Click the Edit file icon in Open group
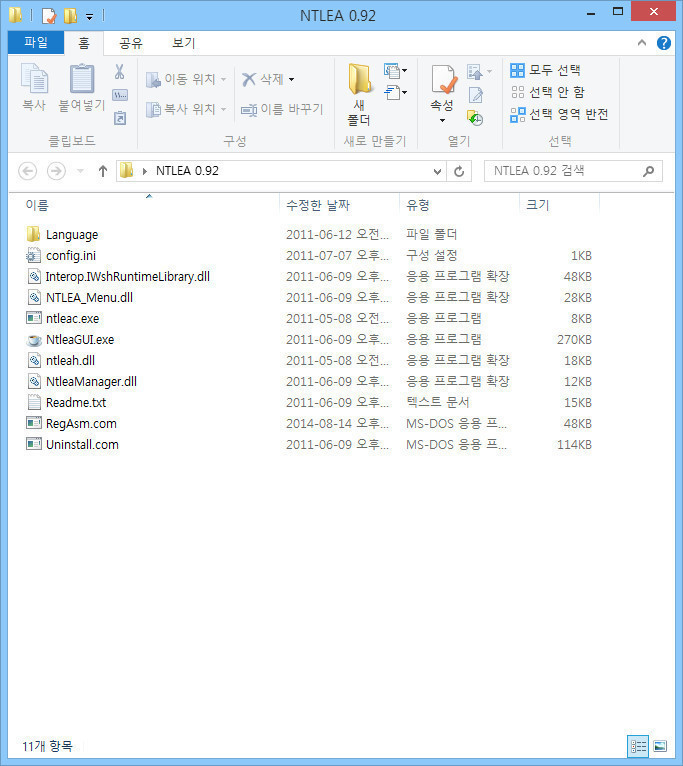The width and height of the screenshot is (683, 766). pyautogui.click(x=475, y=95)
